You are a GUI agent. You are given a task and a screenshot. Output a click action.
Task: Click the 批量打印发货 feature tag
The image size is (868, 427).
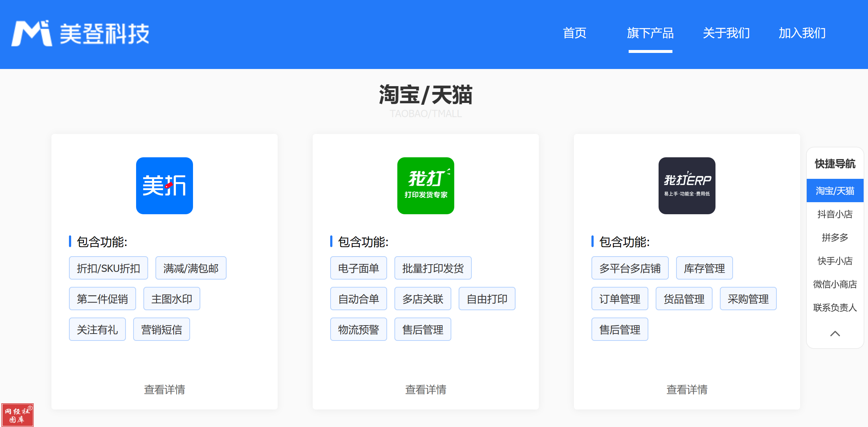tap(433, 268)
